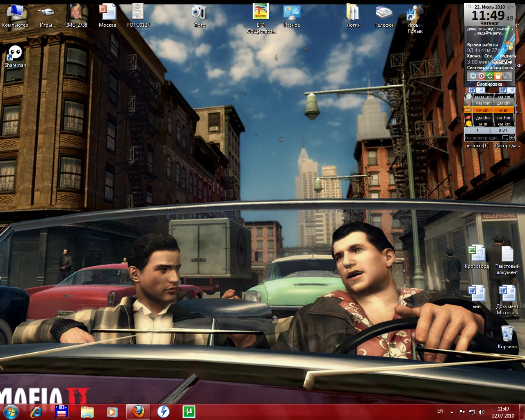Choose 'дм dm' in left unit wheel
This screenshot has height=420, width=525.
(x=482, y=118)
